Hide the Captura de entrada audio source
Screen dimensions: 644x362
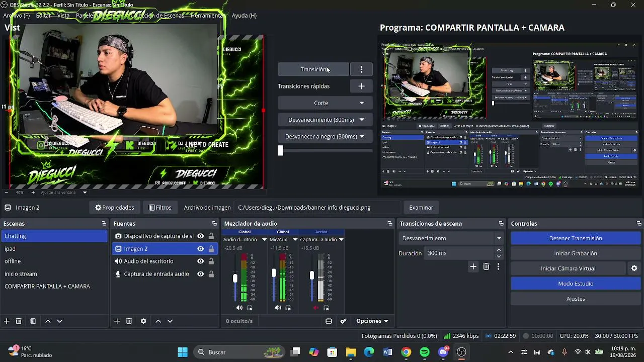point(200,274)
